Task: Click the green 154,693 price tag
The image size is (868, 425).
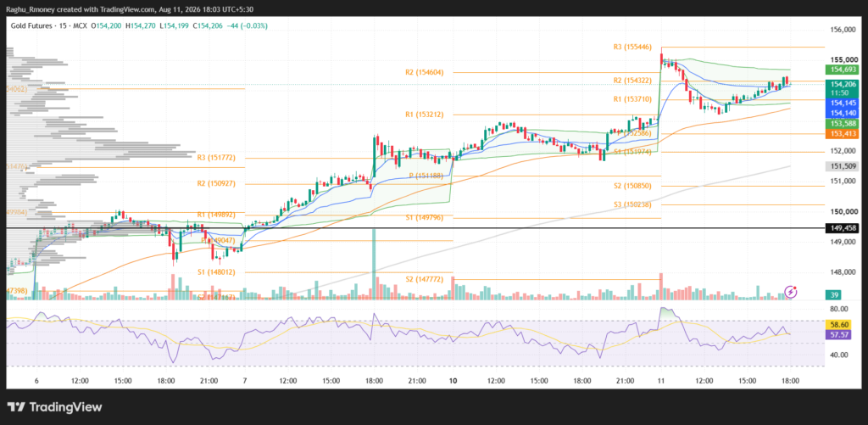Action: click(841, 70)
